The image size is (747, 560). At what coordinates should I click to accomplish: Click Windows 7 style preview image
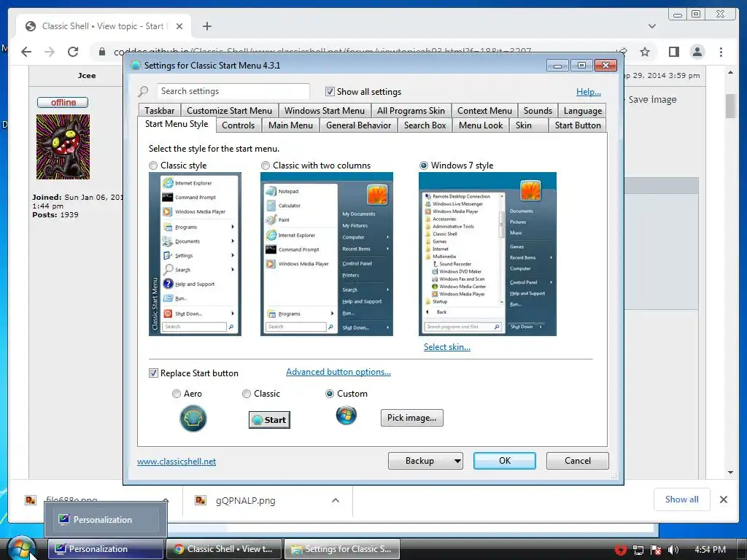487,254
